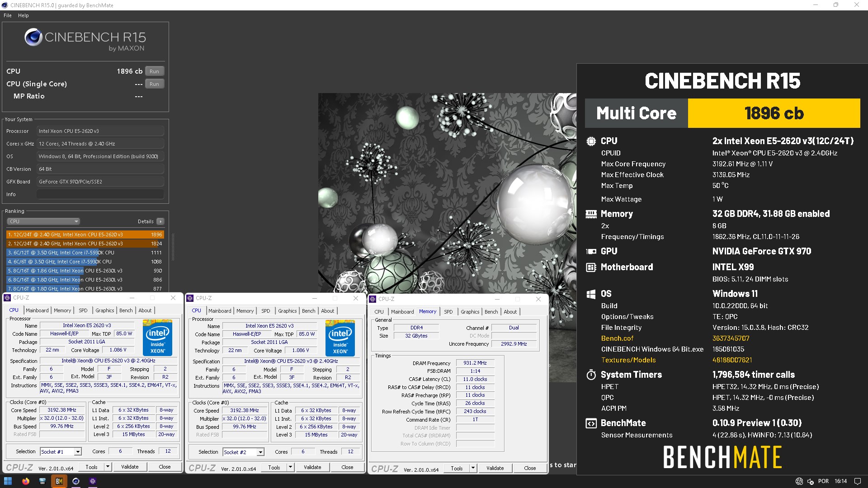Click Validate in Socket #2 CPU-Z window

[x=312, y=467]
